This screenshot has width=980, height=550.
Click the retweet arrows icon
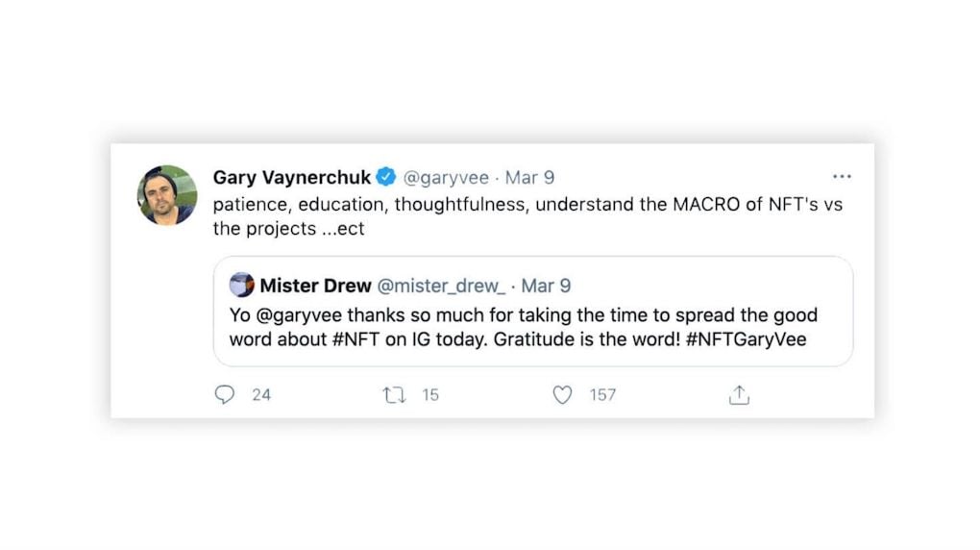394,394
